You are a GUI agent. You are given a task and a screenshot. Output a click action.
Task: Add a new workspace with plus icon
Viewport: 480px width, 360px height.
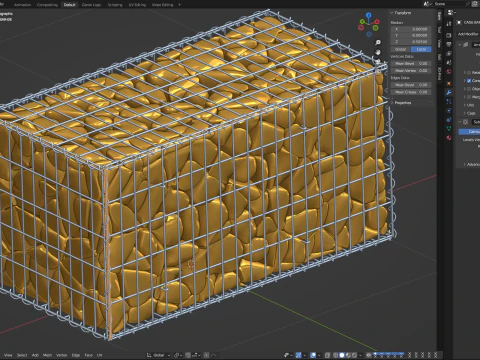click(x=179, y=5)
